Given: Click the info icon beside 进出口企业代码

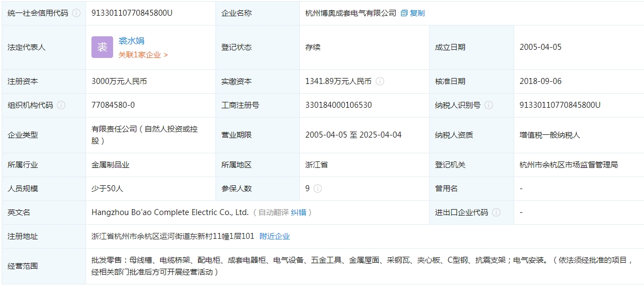Looking at the screenshot, I should (x=496, y=212).
